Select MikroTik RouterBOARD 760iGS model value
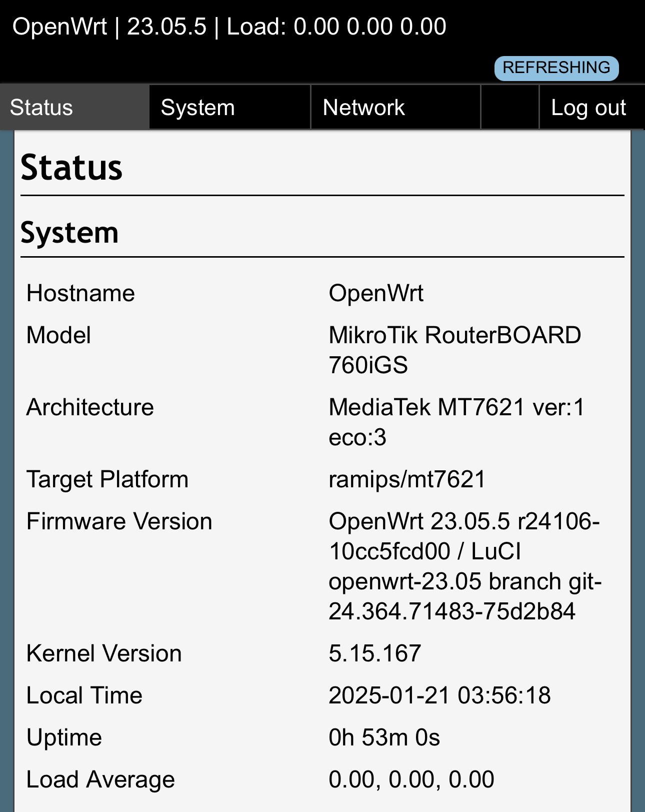The height and width of the screenshot is (812, 645). pos(454,350)
